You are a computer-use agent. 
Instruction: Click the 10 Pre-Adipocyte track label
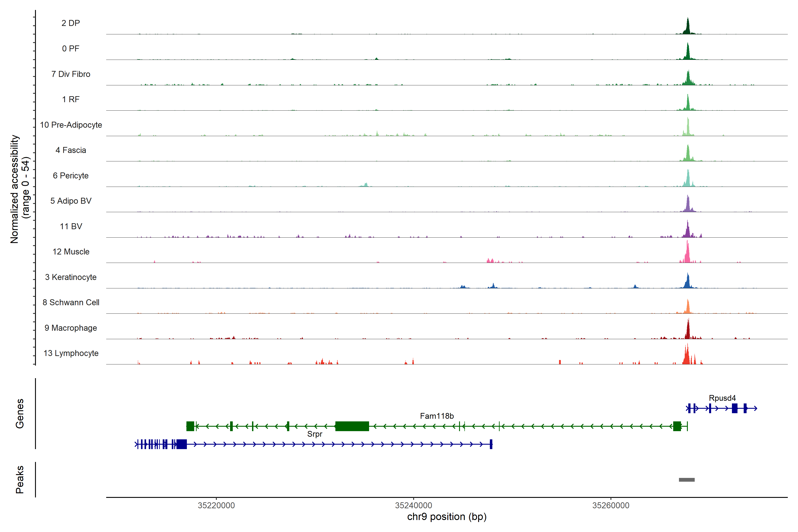point(71,125)
